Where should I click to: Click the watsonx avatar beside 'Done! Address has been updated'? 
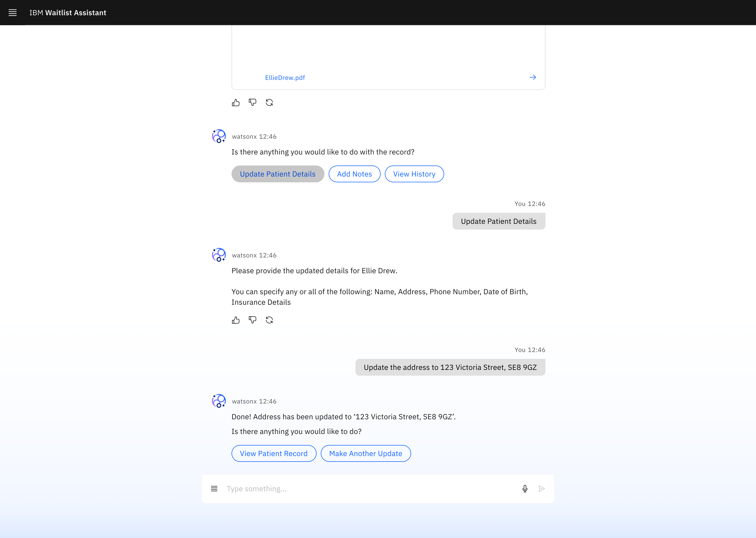219,401
